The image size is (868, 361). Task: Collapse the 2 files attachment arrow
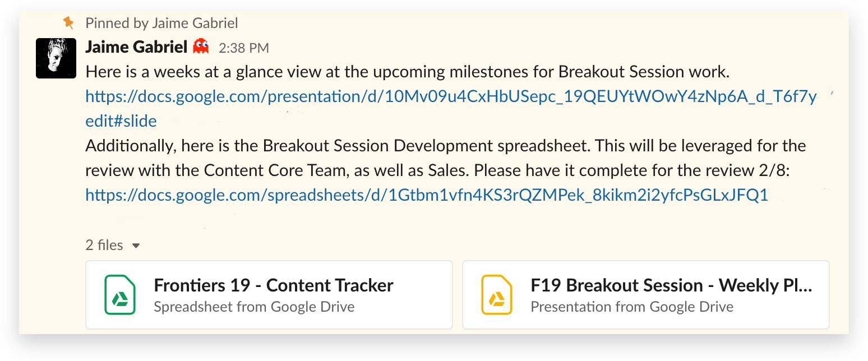(x=136, y=246)
